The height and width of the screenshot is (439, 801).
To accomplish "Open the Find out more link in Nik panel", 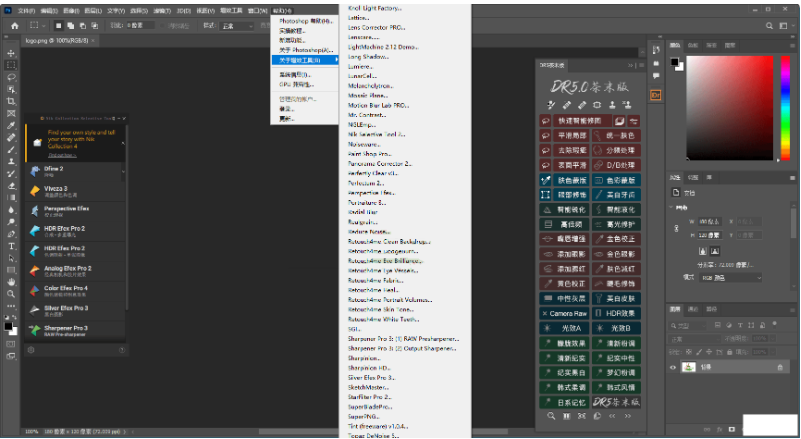I will (62, 155).
